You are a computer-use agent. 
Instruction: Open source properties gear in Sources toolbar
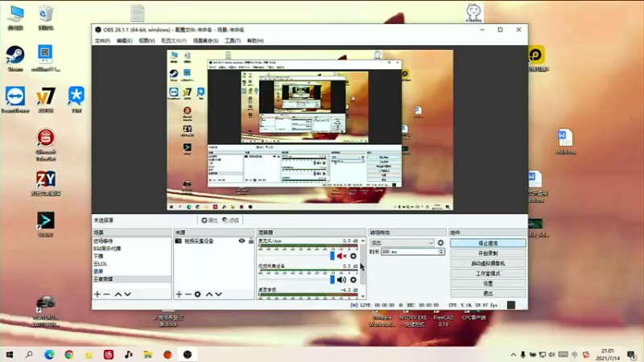pos(197,294)
